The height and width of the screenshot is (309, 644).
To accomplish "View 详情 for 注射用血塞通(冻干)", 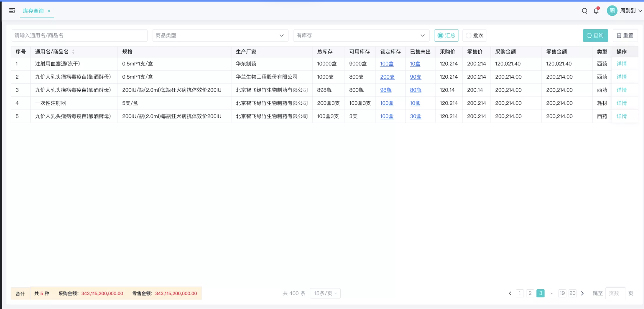I will coord(621,64).
